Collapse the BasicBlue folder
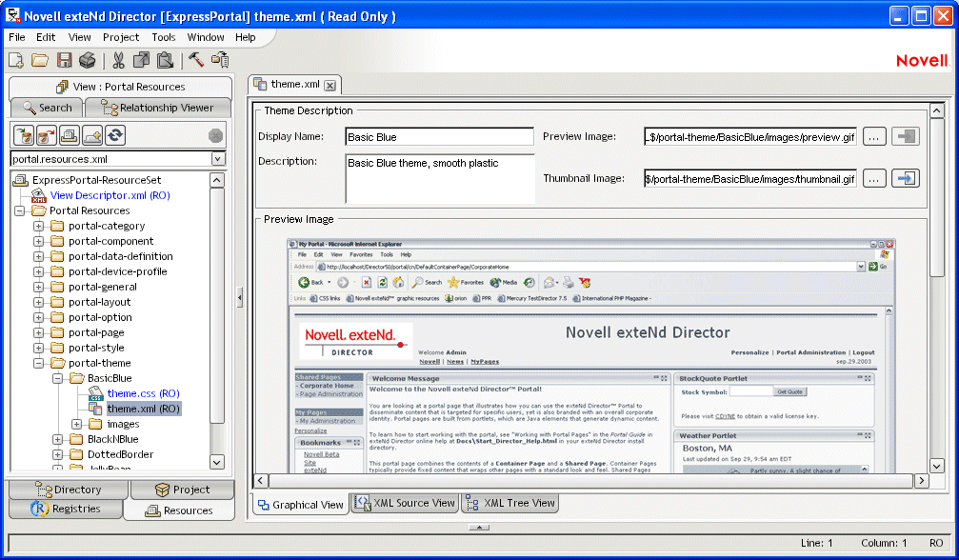This screenshot has width=959, height=560. click(x=57, y=378)
